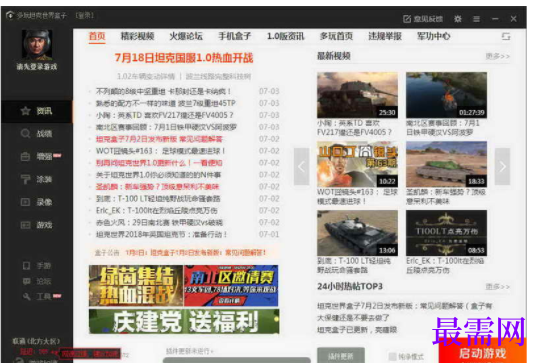Open the 工具 wrench icon in sidebar
Screen dimensions: 544x363
pos(26,296)
